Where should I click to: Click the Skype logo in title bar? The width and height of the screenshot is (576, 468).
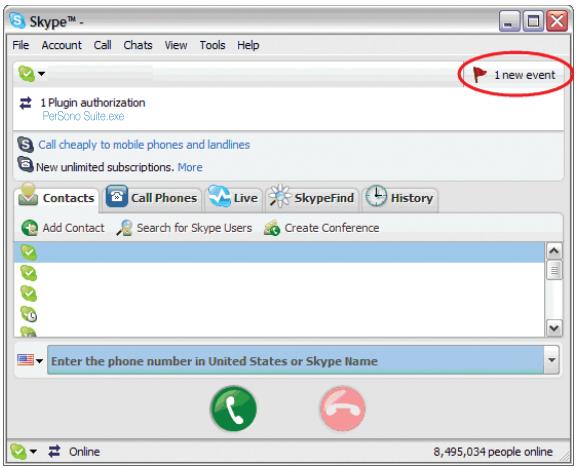17,20
